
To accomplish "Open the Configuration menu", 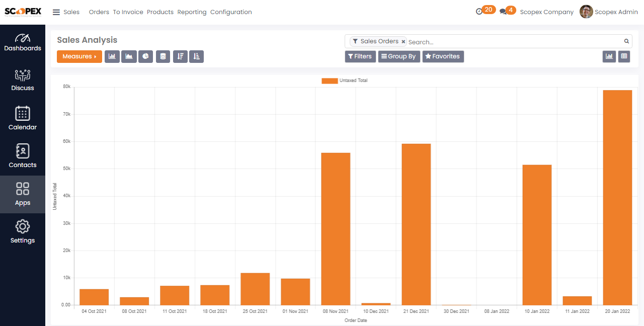I will click(231, 12).
